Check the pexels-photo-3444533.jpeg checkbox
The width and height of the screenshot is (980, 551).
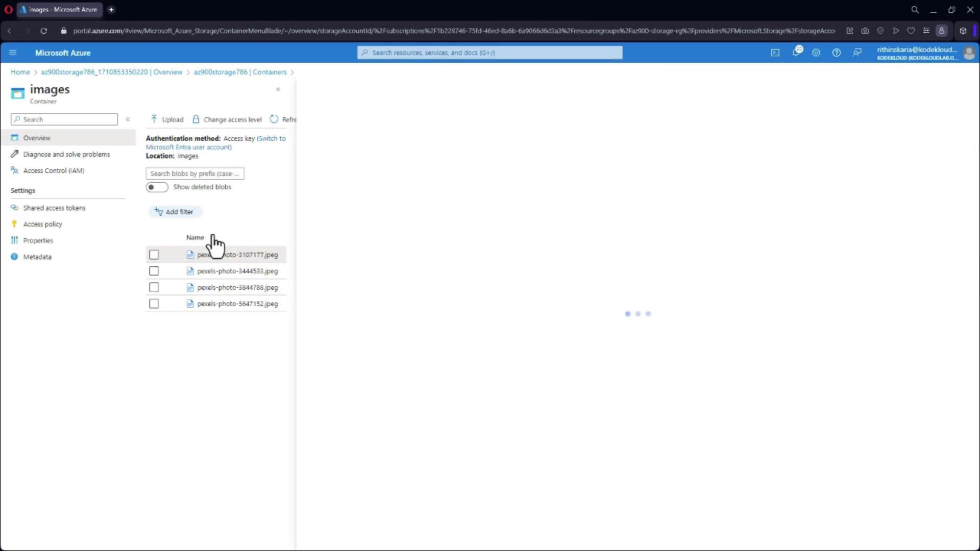(x=154, y=271)
